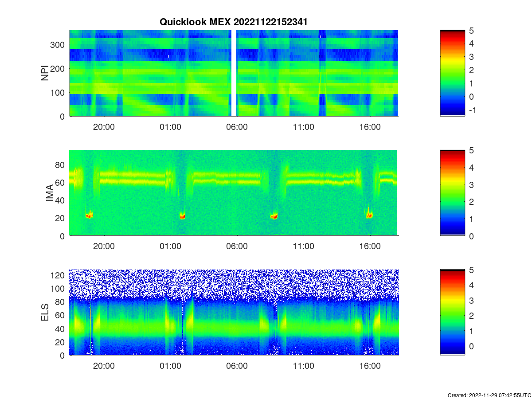This screenshot has width=532, height=399.
Task: Click the white data gap in NPI spectrogram
Action: (x=234, y=73)
